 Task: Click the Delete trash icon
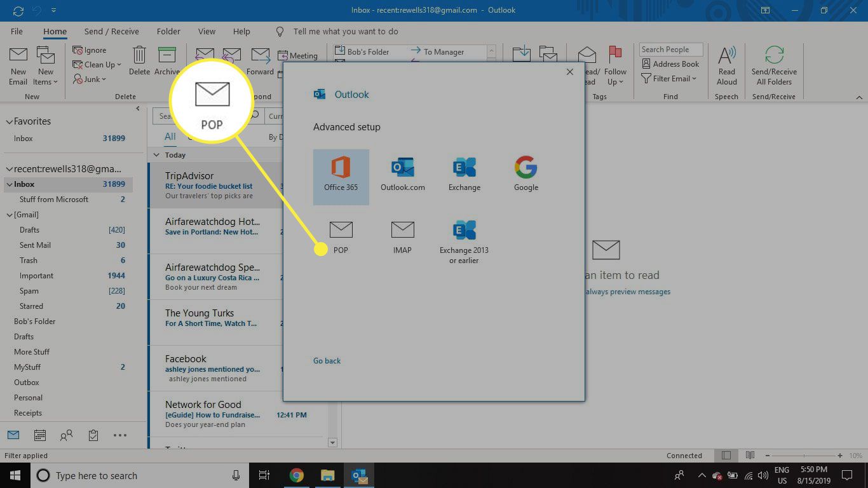139,61
